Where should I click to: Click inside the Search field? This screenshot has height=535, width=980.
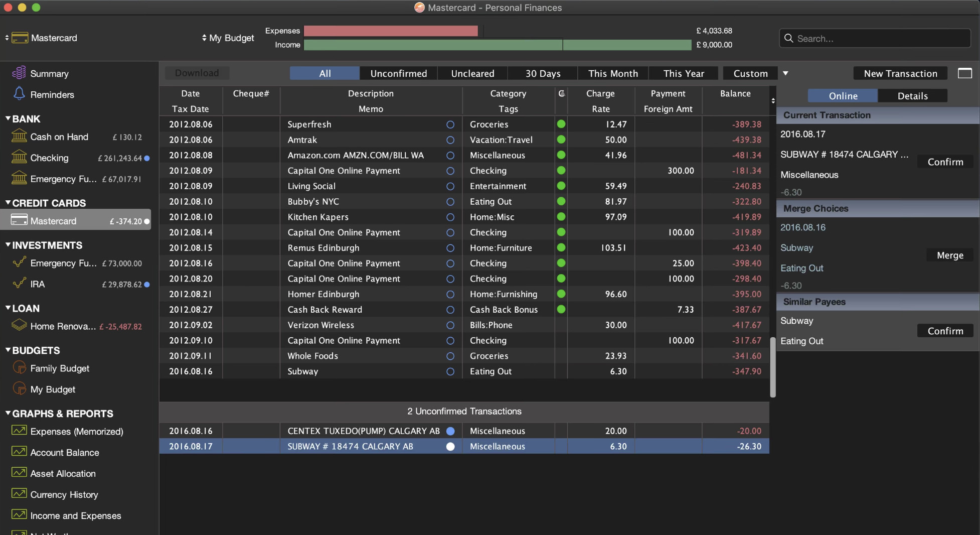[874, 38]
